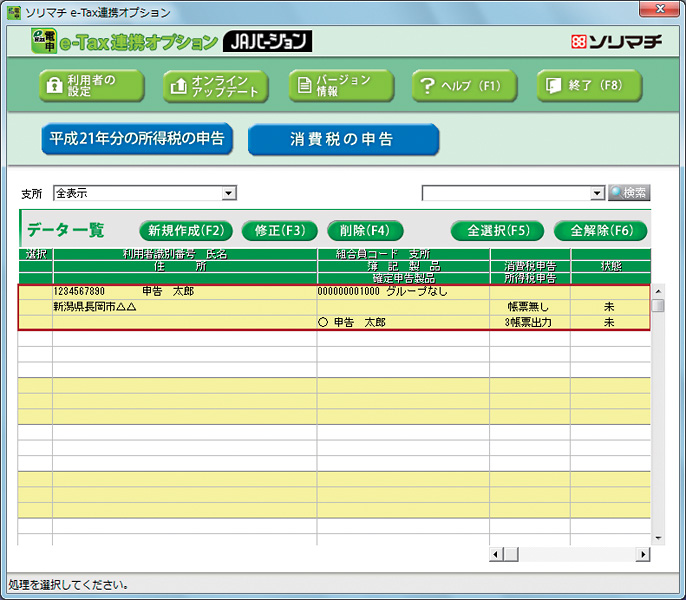This screenshot has width=686, height=600.
Task: Open バージョン情報 document icon
Action: pyautogui.click(x=302, y=86)
